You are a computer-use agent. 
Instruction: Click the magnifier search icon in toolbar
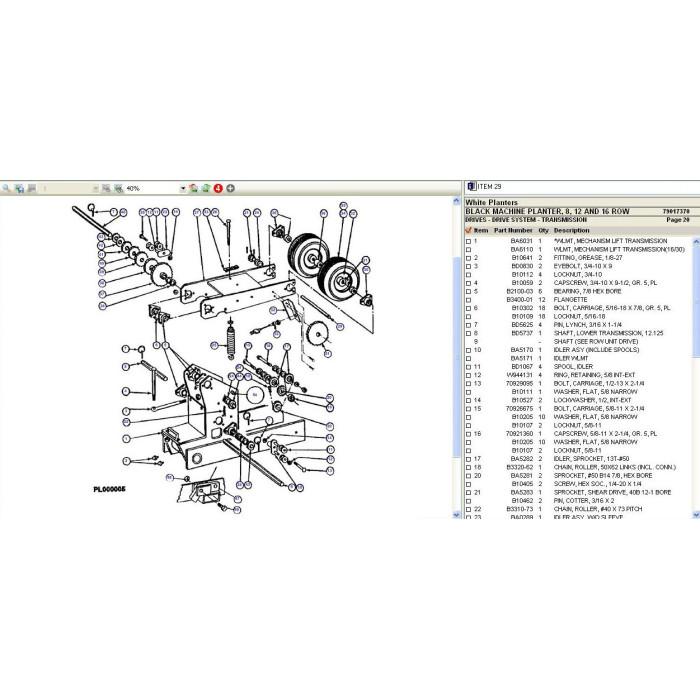point(6,188)
